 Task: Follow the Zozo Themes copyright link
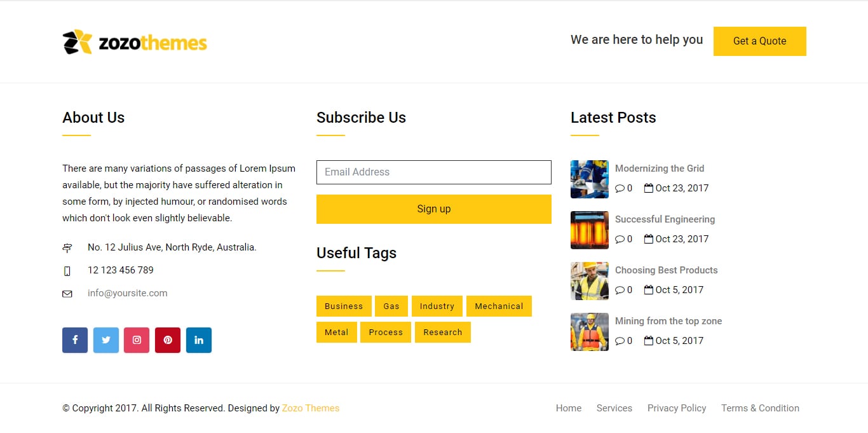pyautogui.click(x=311, y=408)
